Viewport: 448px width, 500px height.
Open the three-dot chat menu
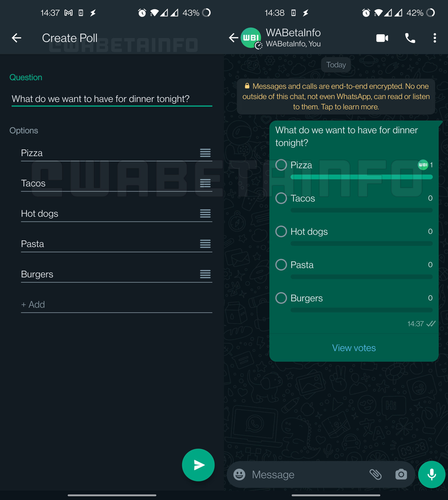[x=435, y=38]
